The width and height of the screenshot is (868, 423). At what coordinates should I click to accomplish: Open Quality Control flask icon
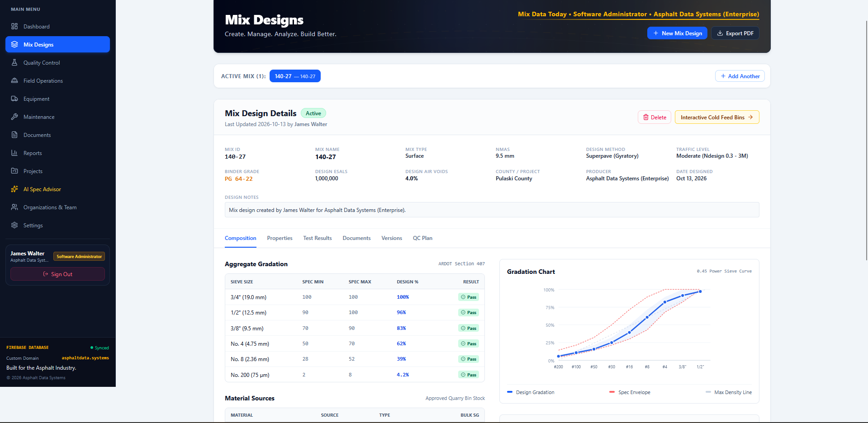[x=14, y=62]
